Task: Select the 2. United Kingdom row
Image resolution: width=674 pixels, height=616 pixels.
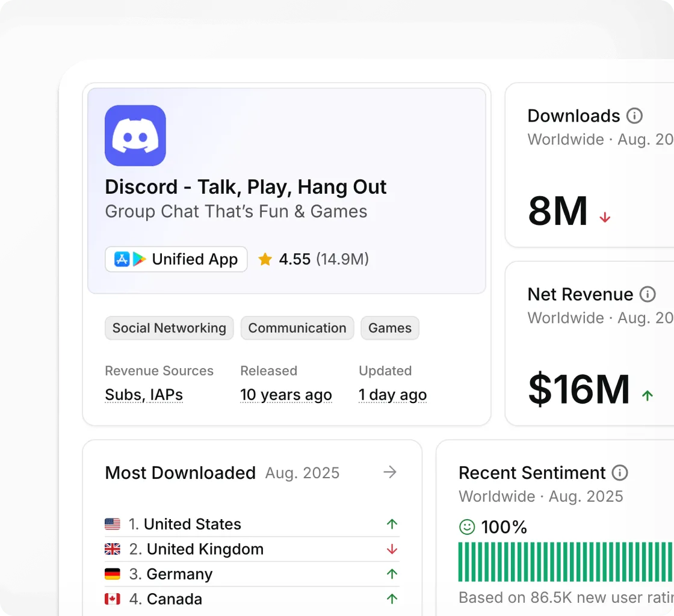Action: [x=252, y=549]
